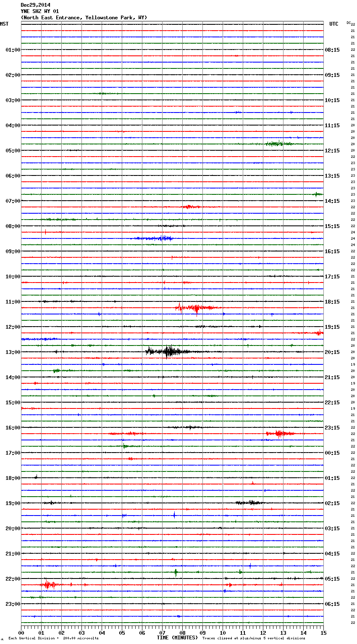The height and width of the screenshot is (644, 357).
Task: Click the 15 minute tick label on the bottom axis
Action: (323, 633)
